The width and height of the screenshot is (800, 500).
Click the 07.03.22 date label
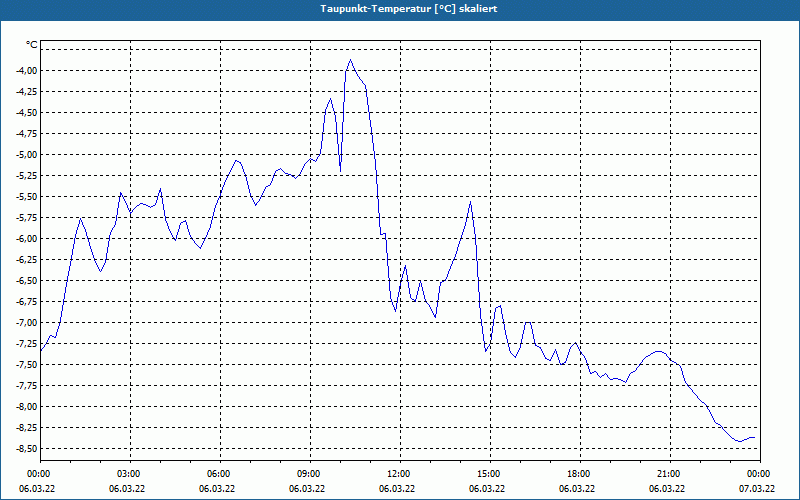click(x=757, y=488)
